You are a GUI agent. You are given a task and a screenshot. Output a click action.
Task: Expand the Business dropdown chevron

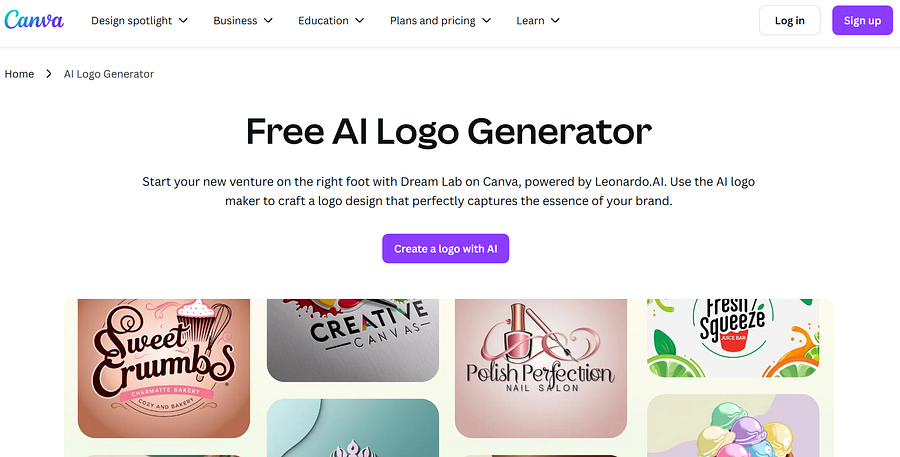(268, 21)
